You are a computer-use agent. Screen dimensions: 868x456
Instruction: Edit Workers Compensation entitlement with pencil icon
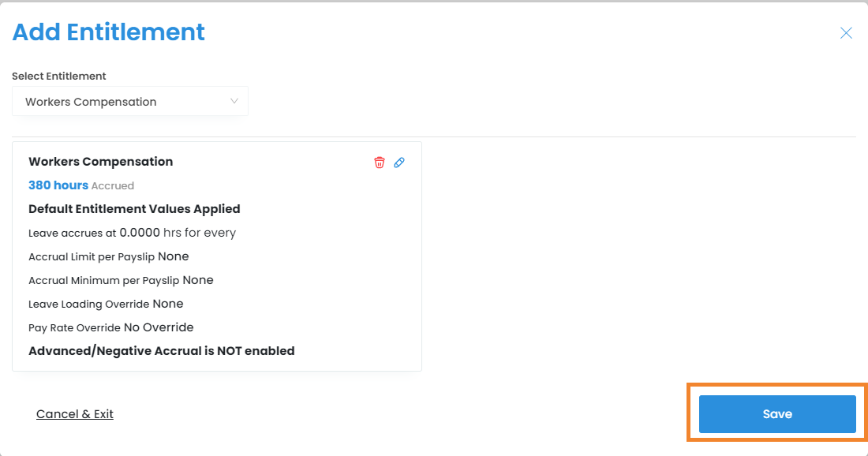tap(399, 163)
